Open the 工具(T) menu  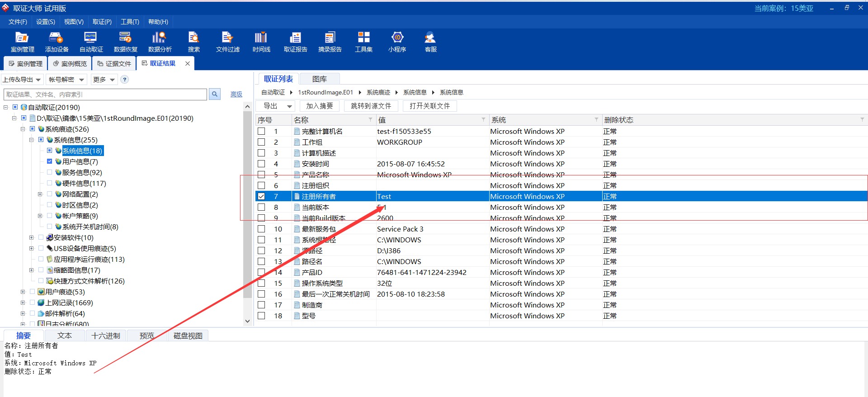coord(130,22)
